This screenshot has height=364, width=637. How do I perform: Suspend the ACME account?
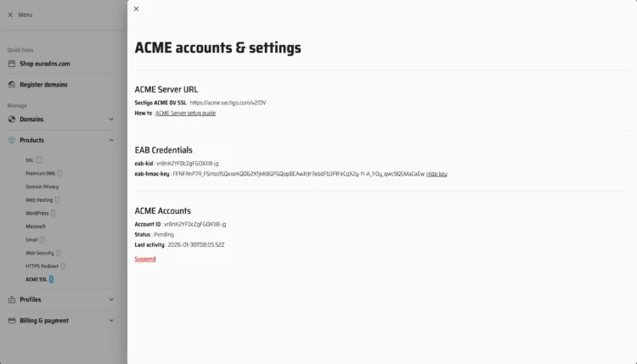click(145, 259)
